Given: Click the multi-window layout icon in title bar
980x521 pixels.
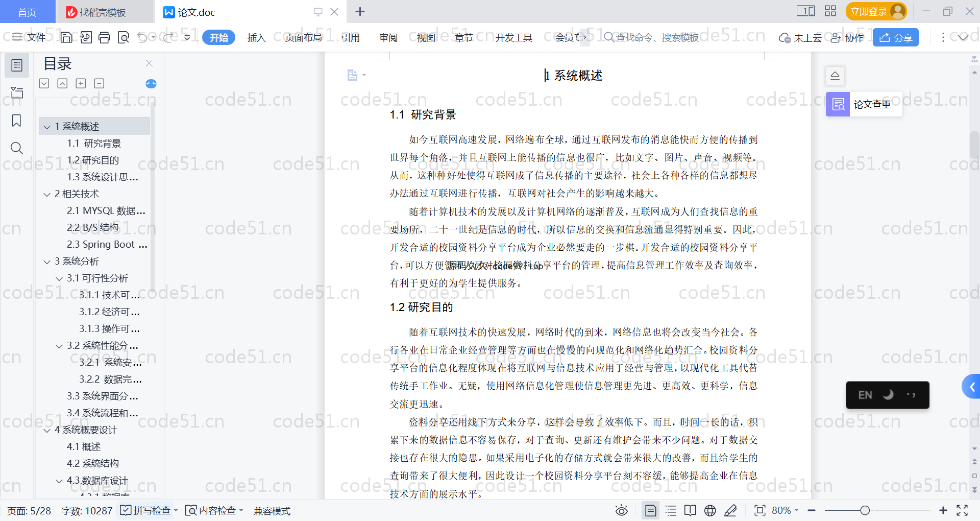Looking at the screenshot, I should (x=806, y=11).
